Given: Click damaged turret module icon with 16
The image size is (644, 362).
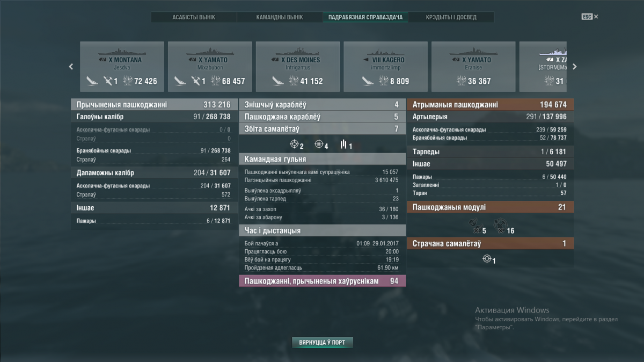Looking at the screenshot, I should [x=499, y=225].
